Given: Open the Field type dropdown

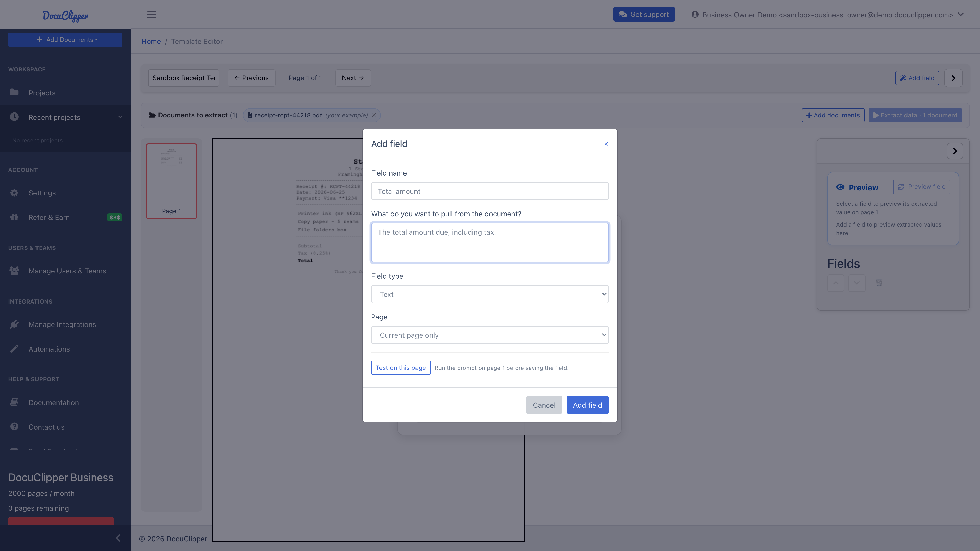Looking at the screenshot, I should point(490,294).
